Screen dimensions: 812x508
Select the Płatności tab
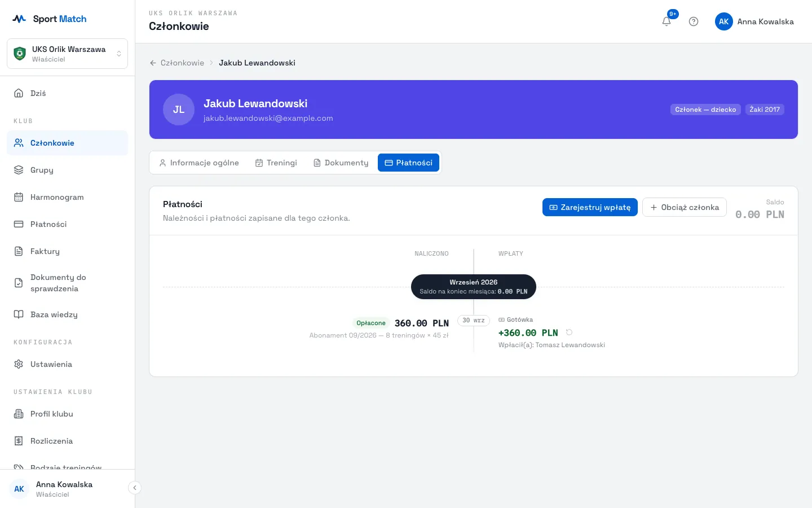point(409,163)
